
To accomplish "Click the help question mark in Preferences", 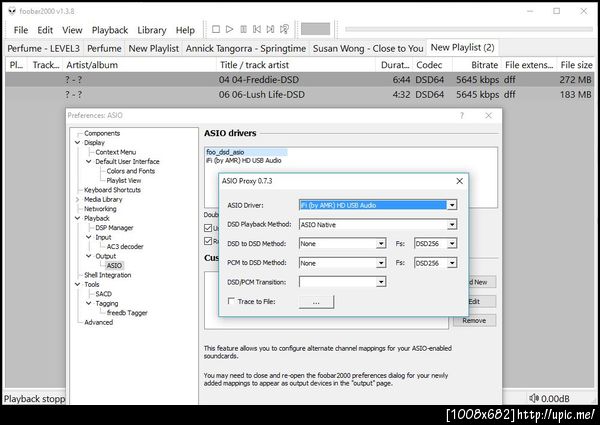I will [x=462, y=116].
